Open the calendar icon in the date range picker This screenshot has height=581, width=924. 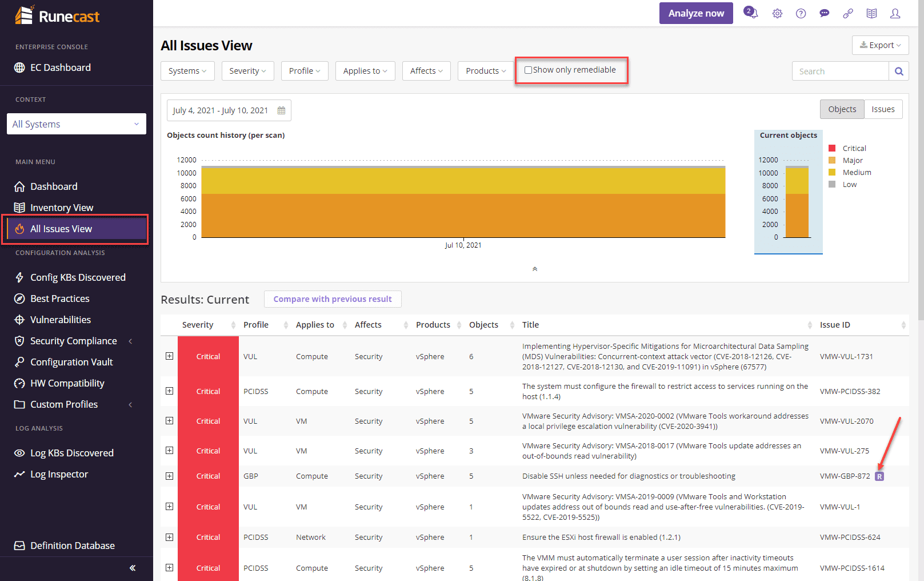[281, 110]
